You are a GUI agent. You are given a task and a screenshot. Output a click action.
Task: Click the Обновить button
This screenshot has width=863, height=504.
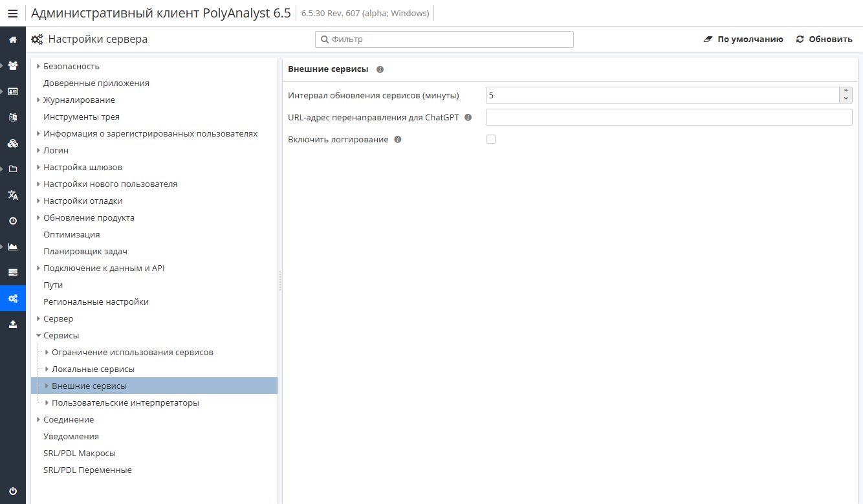824,39
